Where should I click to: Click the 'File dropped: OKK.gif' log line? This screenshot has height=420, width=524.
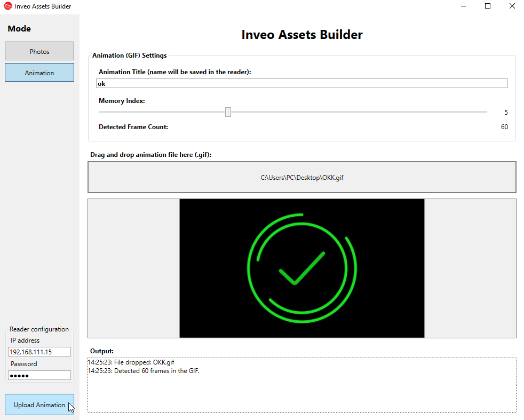pos(131,363)
